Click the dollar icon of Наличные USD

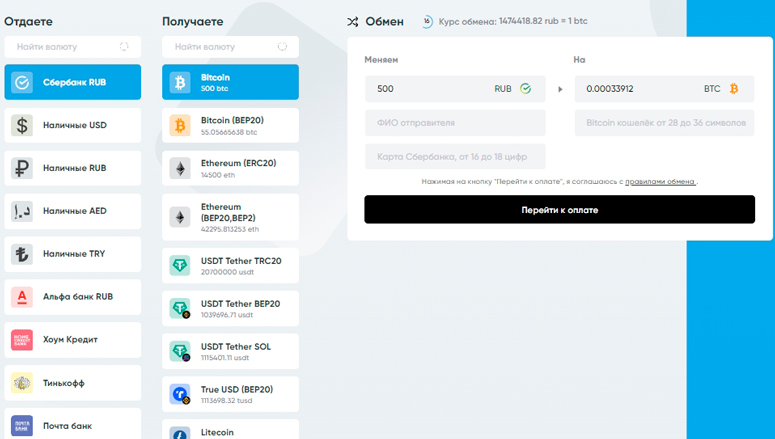[22, 125]
